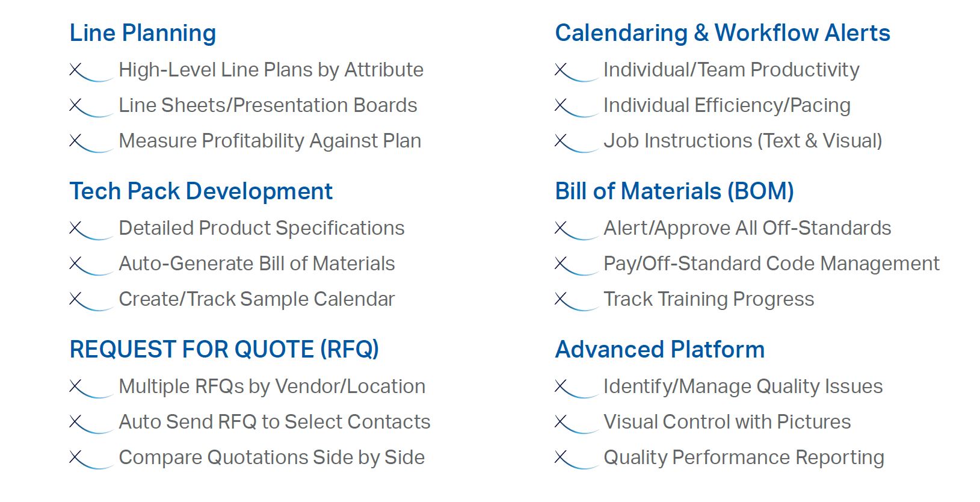Click the bullet icon beside Detailed Product Specifications
This screenshot has width=980, height=502.
(x=91, y=230)
